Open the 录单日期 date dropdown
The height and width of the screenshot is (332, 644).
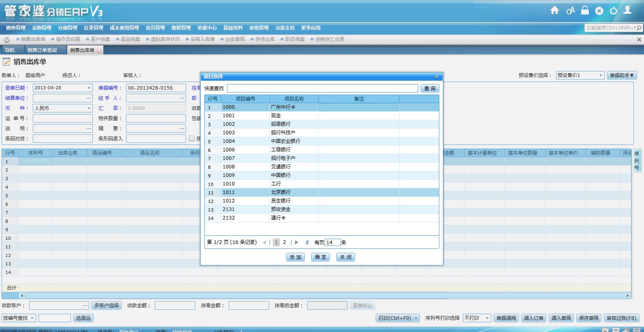pyautogui.click(x=89, y=88)
